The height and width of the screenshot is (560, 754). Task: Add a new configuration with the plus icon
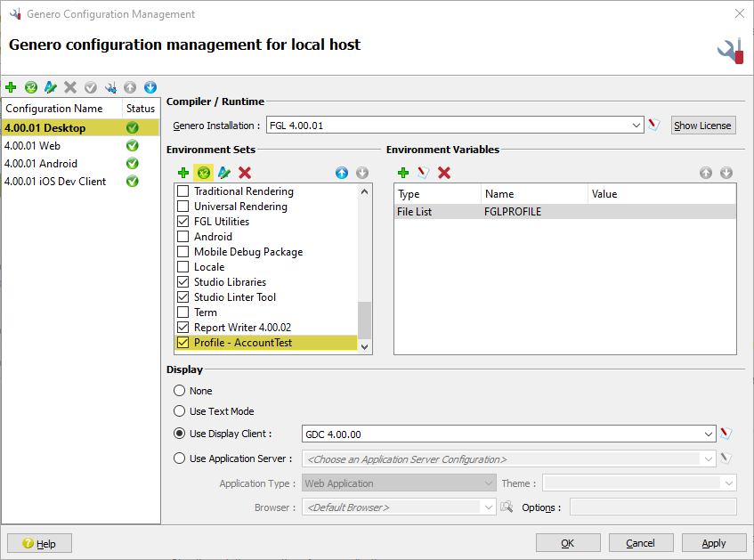[11, 87]
